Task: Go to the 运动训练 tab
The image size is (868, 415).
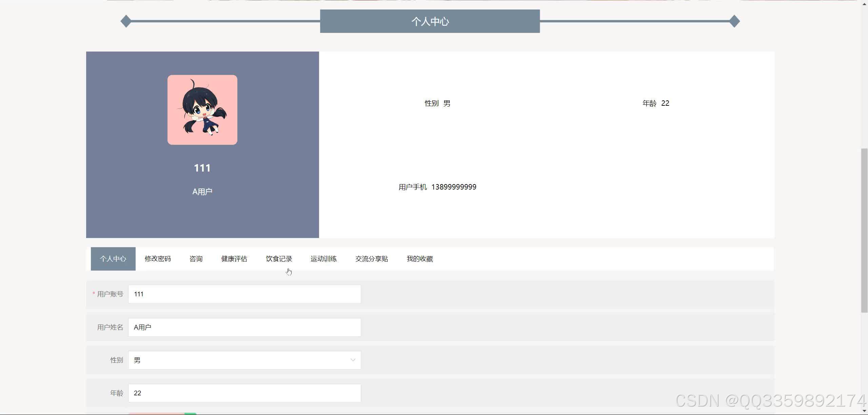Action: pos(323,259)
